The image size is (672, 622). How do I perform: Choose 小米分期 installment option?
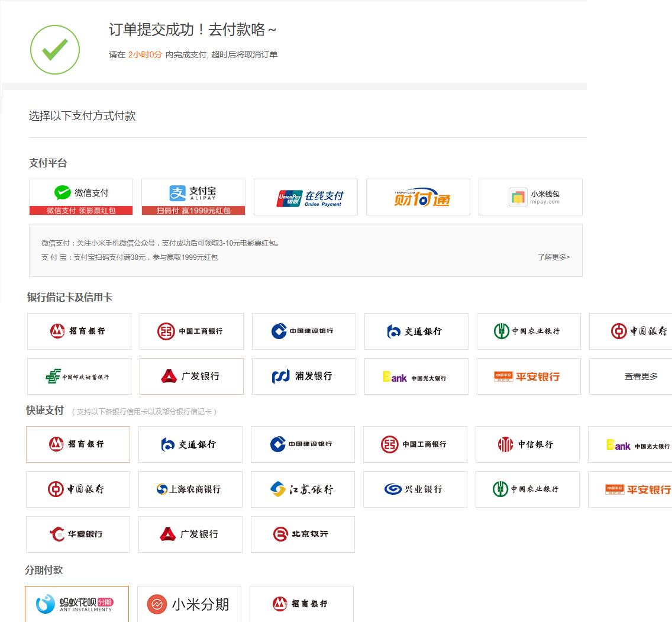(x=189, y=604)
